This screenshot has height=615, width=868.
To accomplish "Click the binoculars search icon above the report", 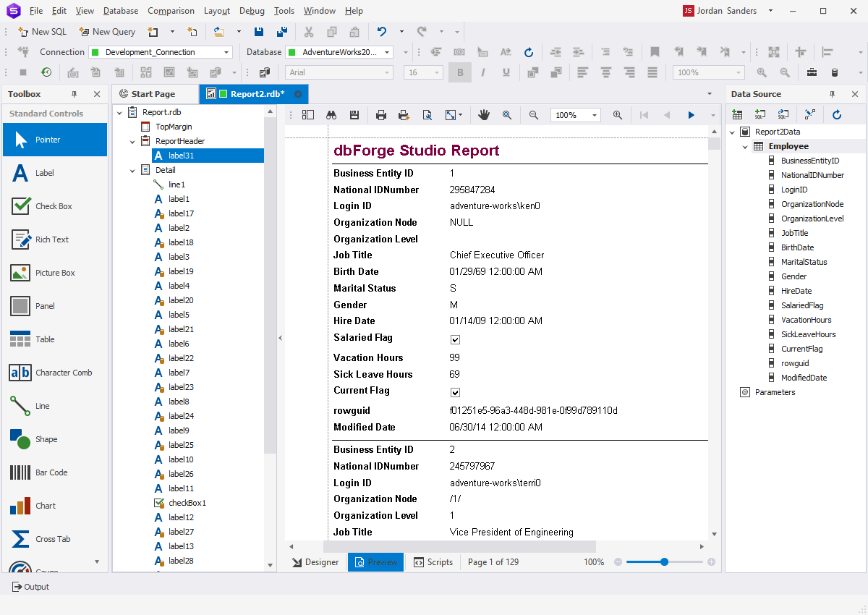I will coord(331,114).
